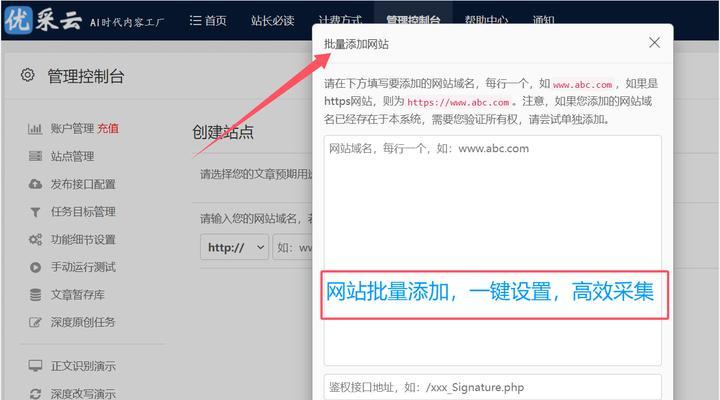
Task: Click the https://www.abc.com example text
Action: 458,102
